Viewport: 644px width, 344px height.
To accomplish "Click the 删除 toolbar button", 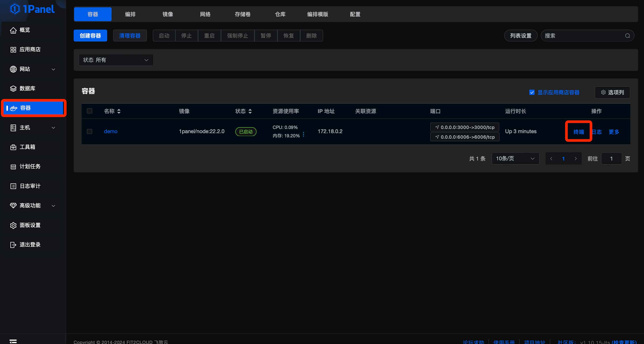I will (311, 36).
